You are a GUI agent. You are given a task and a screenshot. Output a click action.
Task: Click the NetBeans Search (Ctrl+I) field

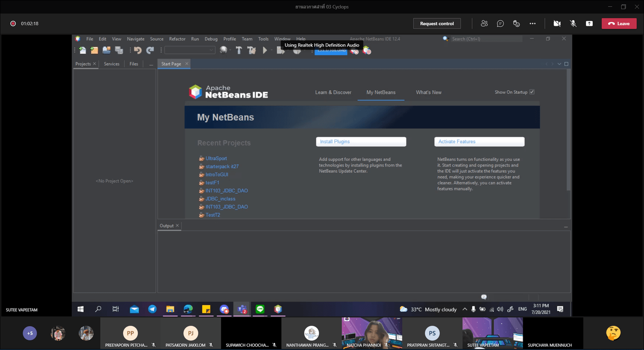tap(487, 39)
